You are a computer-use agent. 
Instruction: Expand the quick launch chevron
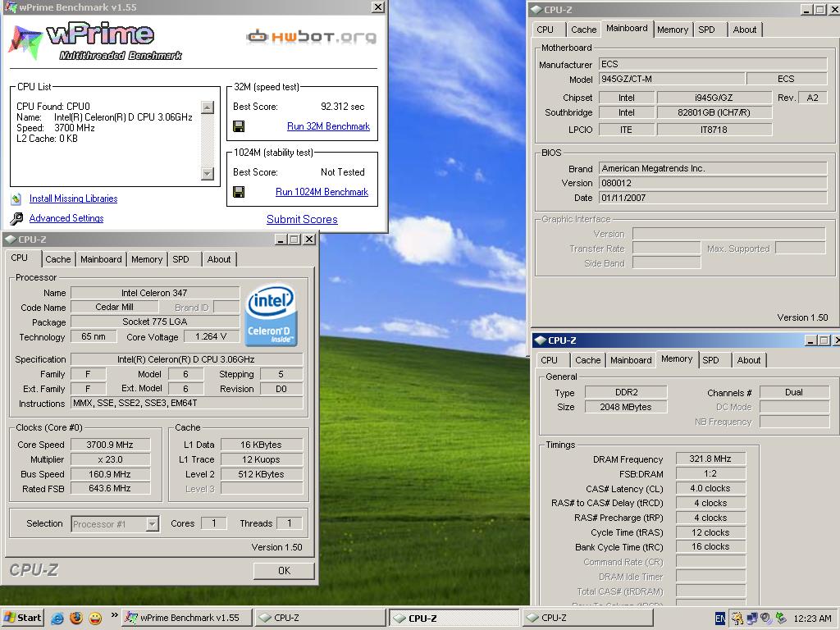click(114, 615)
